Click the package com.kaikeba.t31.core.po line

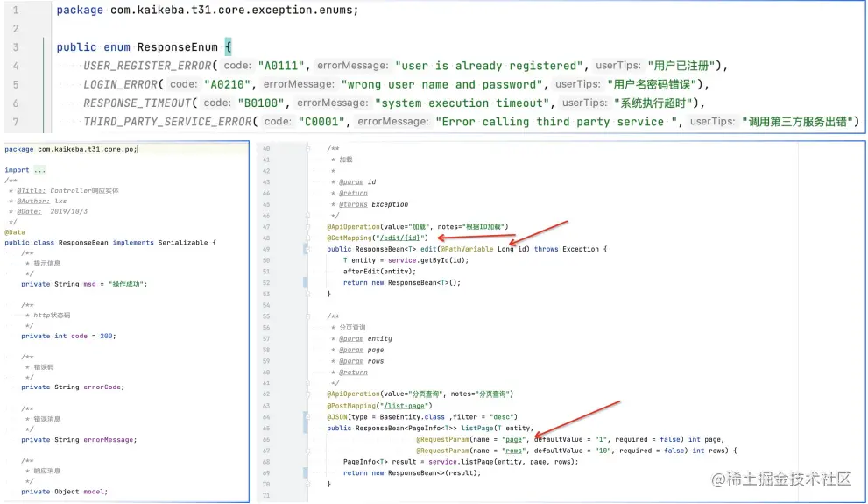click(70, 149)
